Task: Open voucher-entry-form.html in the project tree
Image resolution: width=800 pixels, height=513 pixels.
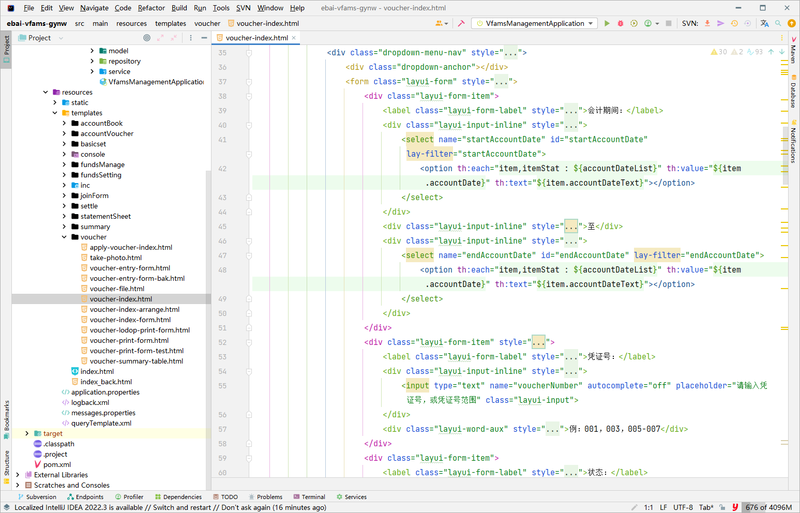Action: pyautogui.click(x=129, y=268)
